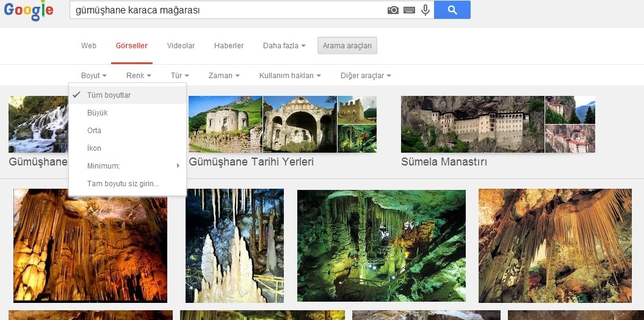
Task: Open the waterfall thumbnail for Gümüşhane
Action: pos(38,124)
